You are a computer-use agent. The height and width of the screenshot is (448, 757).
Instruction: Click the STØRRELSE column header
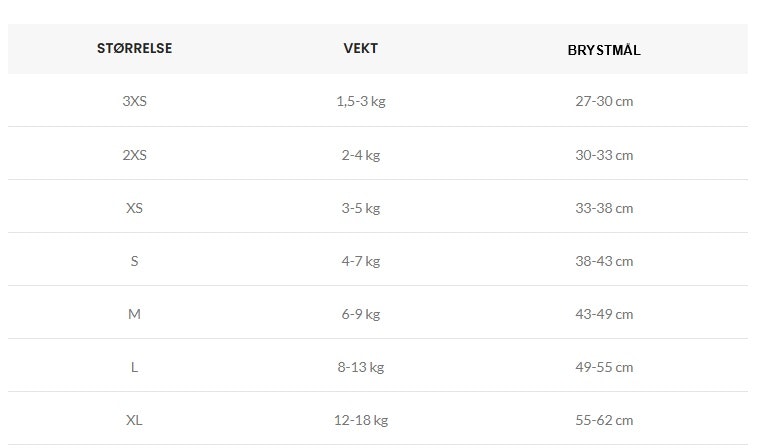pyautogui.click(x=134, y=48)
